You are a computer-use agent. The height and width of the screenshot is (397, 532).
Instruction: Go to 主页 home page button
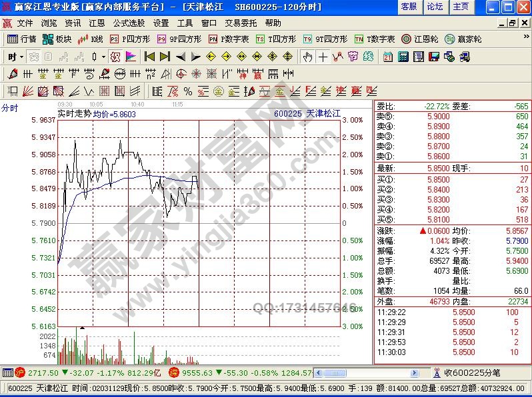pyautogui.click(x=461, y=7)
